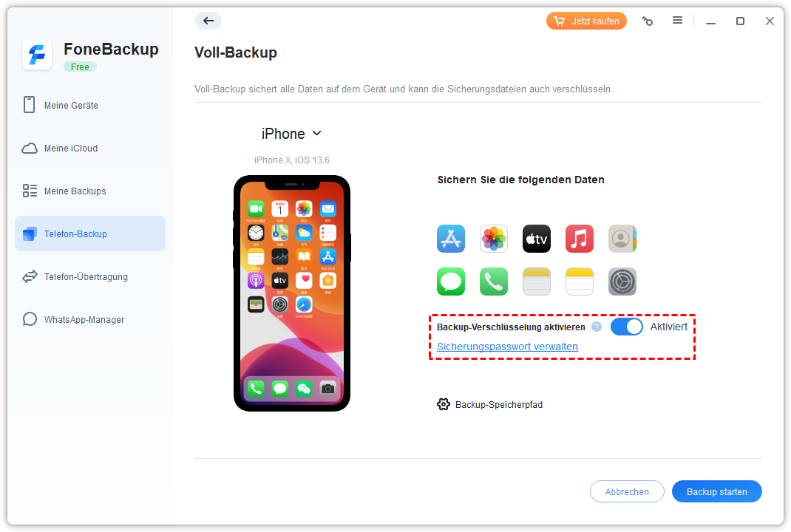This screenshot has height=532, width=791.
Task: Click the back arrow button
Action: coord(208,21)
